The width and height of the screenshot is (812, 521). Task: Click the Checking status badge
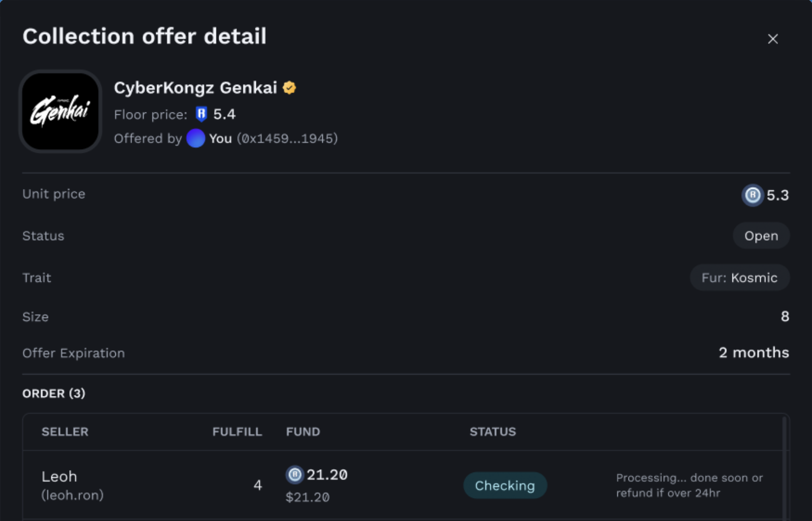[x=505, y=485]
